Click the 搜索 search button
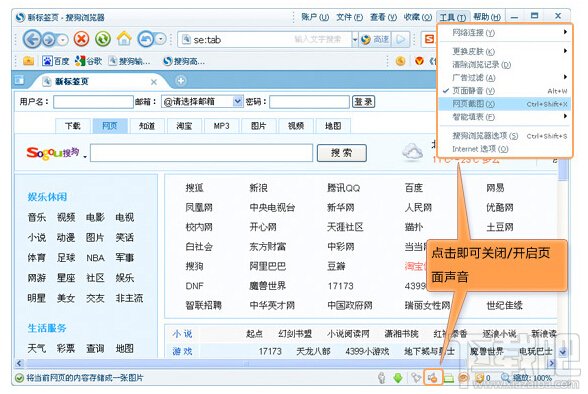This screenshot has height=394, width=588. (x=342, y=153)
